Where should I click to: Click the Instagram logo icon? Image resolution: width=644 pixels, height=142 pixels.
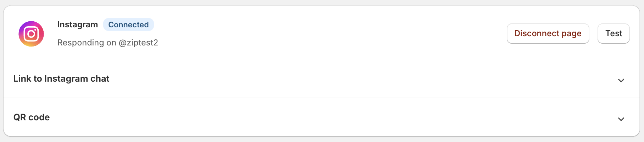tap(31, 34)
